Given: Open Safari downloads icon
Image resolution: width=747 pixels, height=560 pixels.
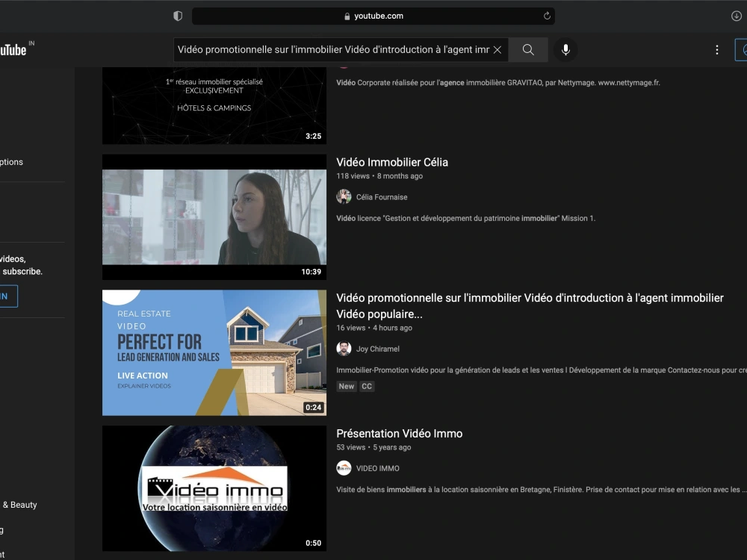Looking at the screenshot, I should 736,16.
